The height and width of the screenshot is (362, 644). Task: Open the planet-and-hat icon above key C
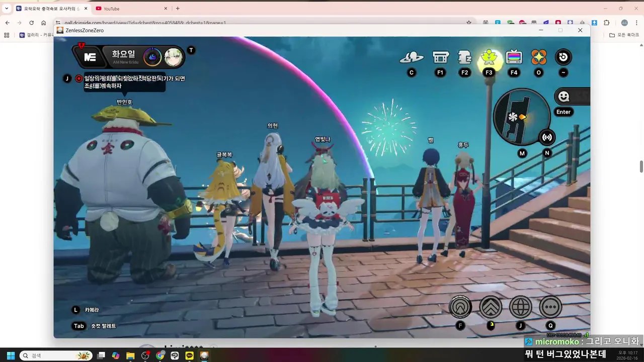[x=412, y=57]
